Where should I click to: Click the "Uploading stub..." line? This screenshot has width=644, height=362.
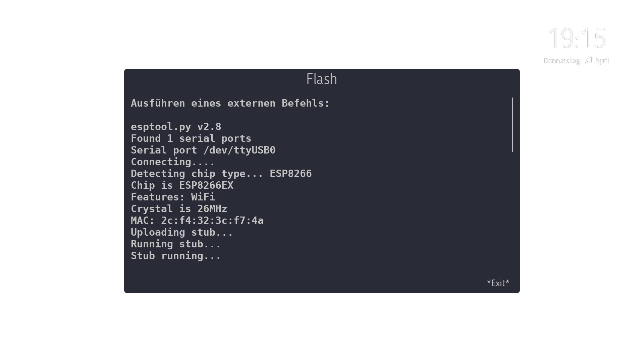pyautogui.click(x=182, y=232)
